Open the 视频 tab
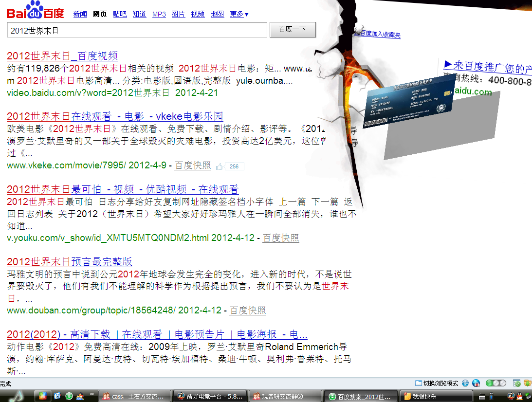Image resolution: width=532 pixels, height=402 pixels. click(198, 14)
